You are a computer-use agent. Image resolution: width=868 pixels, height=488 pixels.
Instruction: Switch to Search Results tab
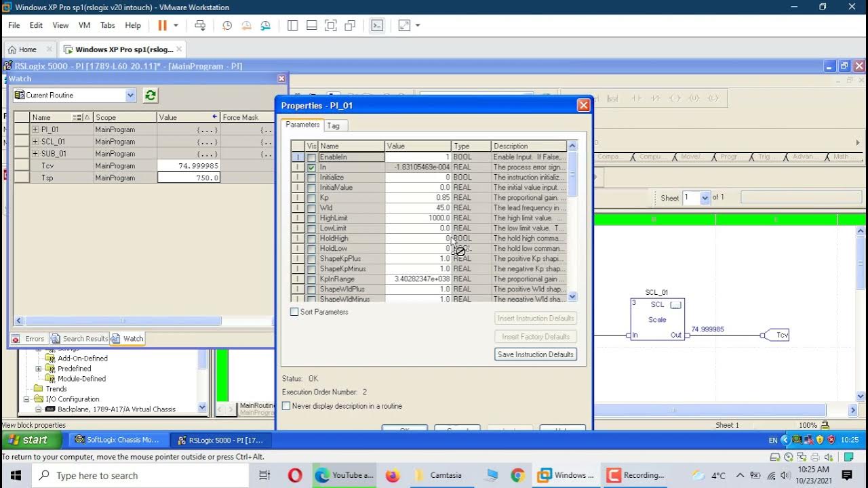tap(79, 338)
